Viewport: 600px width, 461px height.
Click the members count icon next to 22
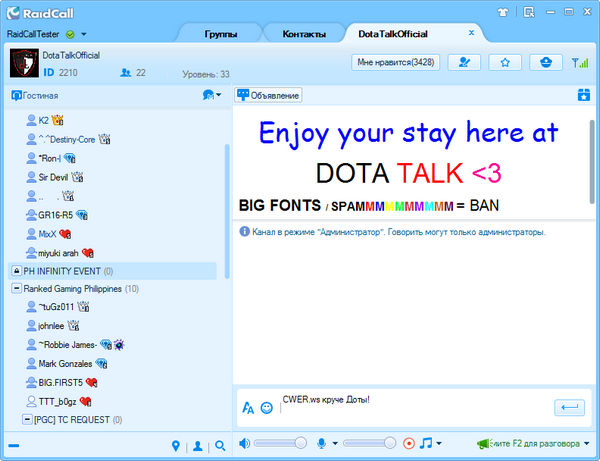[x=126, y=72]
